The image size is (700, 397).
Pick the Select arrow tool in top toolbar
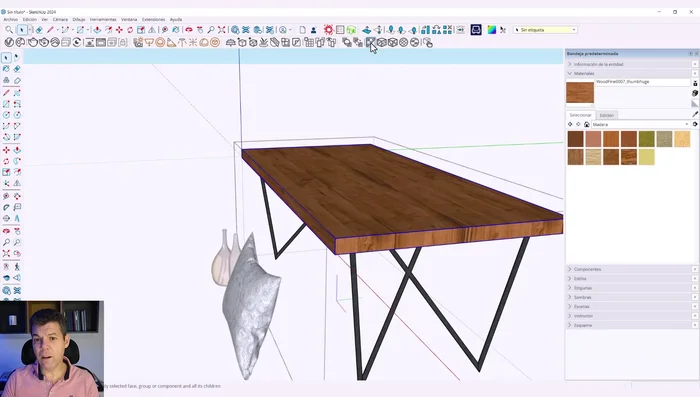pos(21,30)
